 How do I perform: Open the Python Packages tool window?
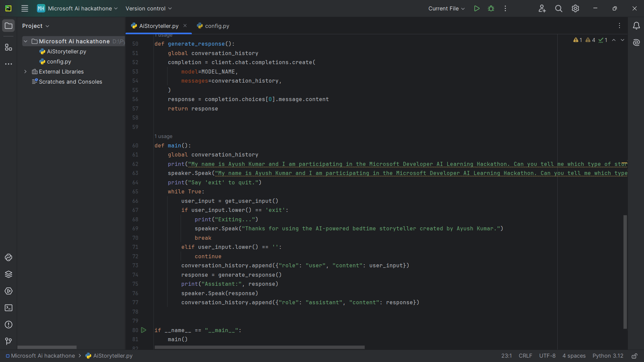[x=8, y=274]
